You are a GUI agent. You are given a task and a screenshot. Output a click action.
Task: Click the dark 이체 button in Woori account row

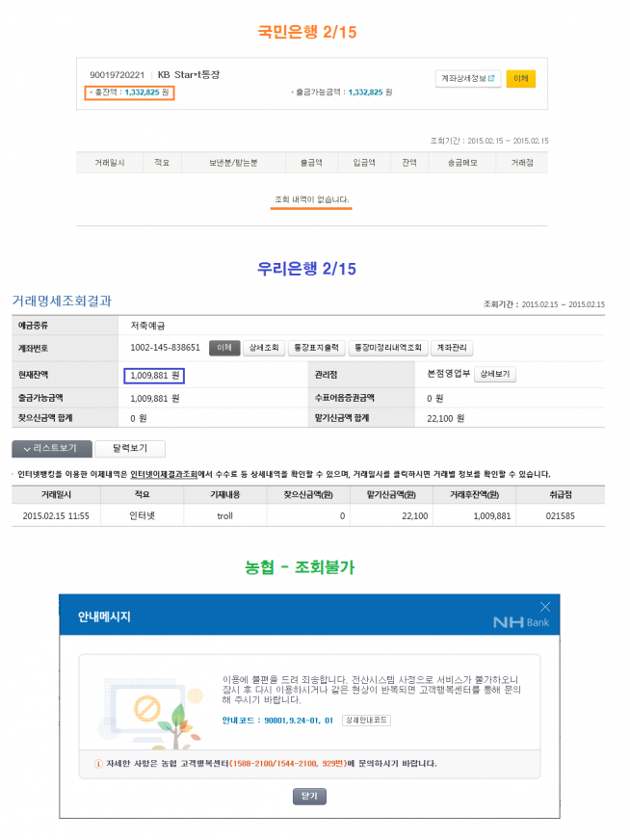point(224,348)
